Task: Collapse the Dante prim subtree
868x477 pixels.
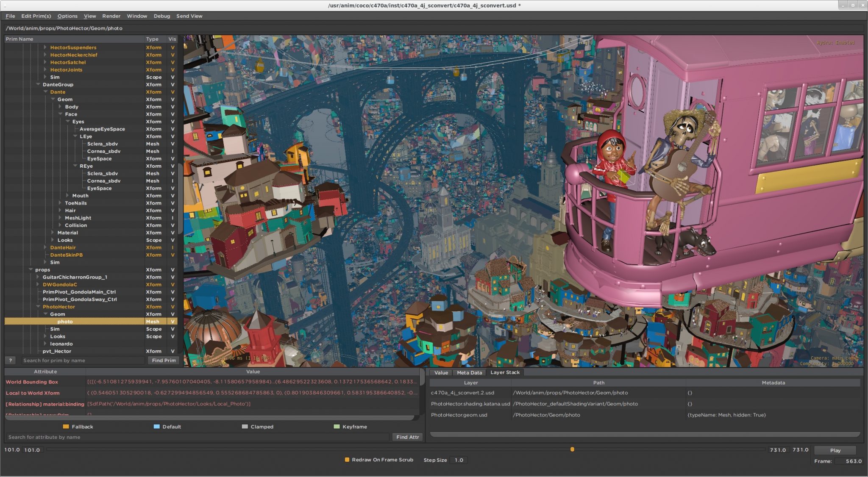Action: (x=46, y=92)
